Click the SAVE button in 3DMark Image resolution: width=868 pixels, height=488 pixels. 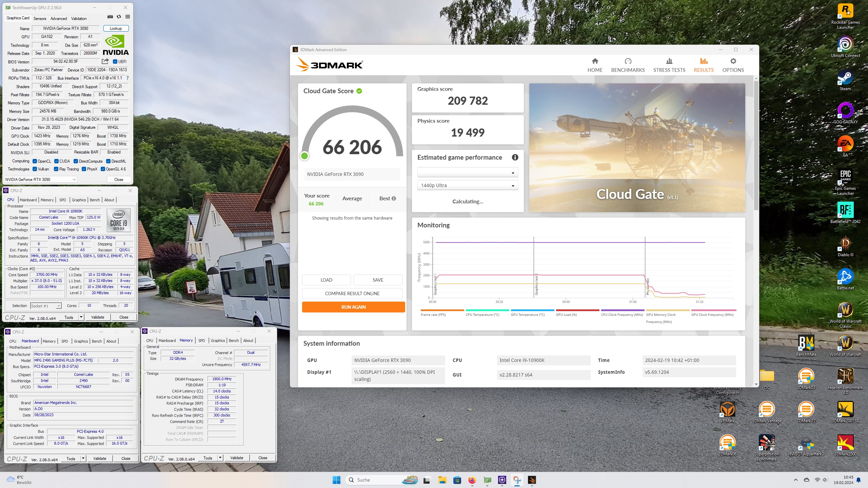click(378, 280)
